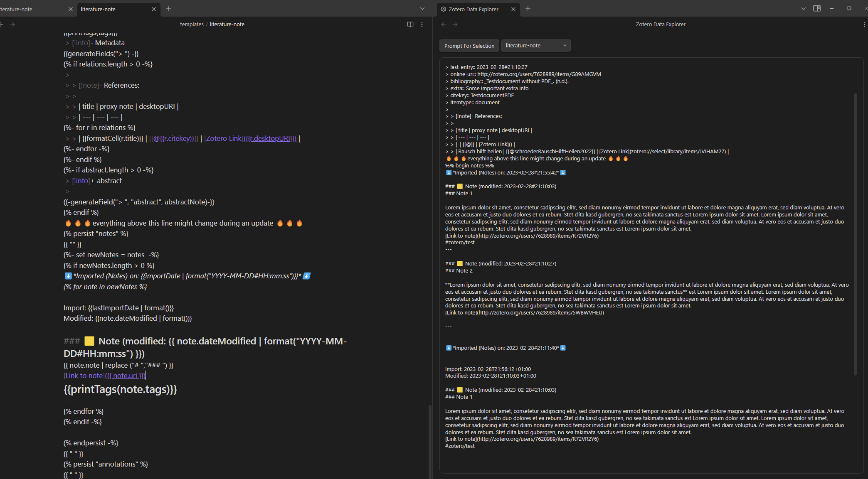
Task: Click output preview vertical scrollbar
Action: coord(855,233)
